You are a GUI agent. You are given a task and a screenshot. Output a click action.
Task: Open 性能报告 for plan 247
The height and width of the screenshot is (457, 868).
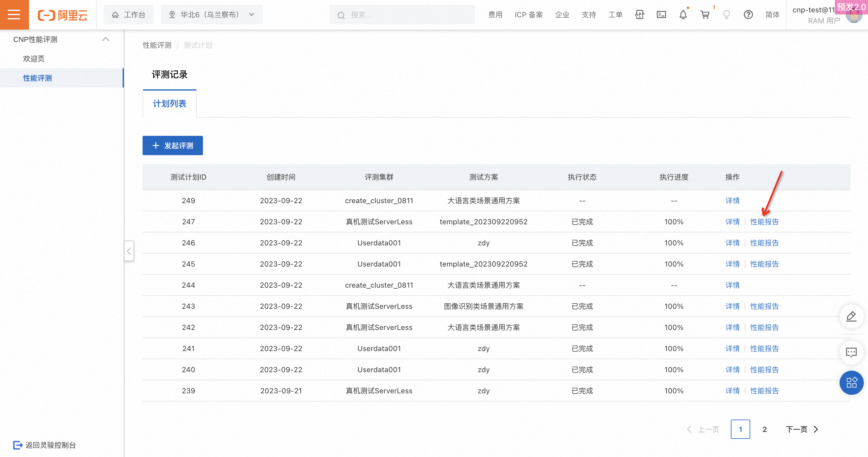coord(764,222)
